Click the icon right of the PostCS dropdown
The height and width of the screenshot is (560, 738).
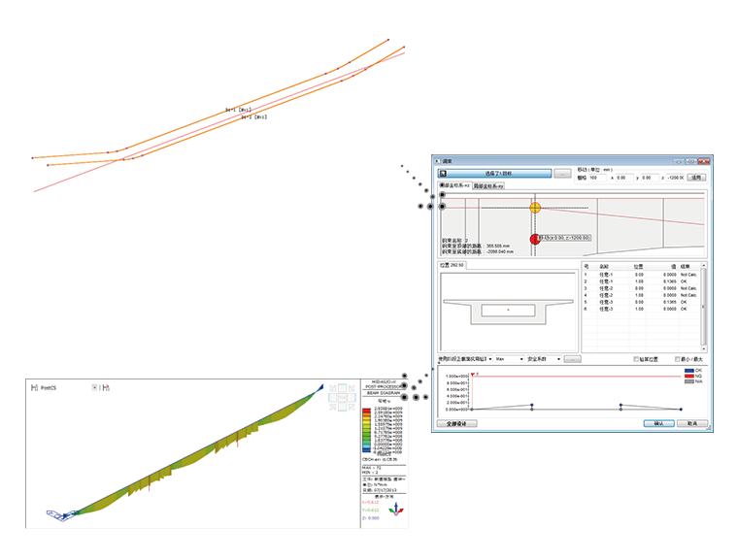tap(106, 388)
